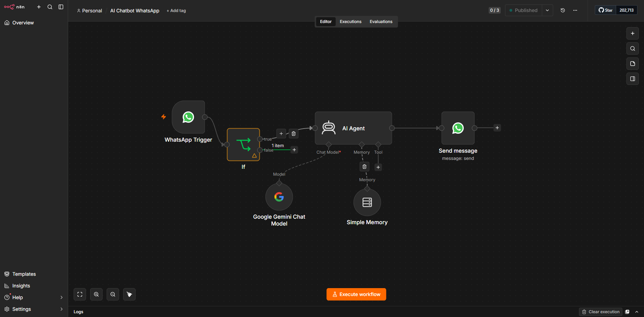Pop out the logs panel

click(627, 312)
